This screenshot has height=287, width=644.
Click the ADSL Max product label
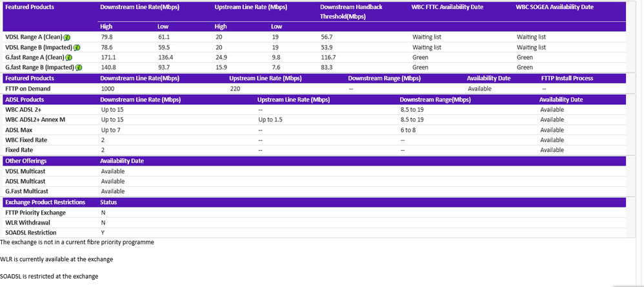(x=19, y=130)
